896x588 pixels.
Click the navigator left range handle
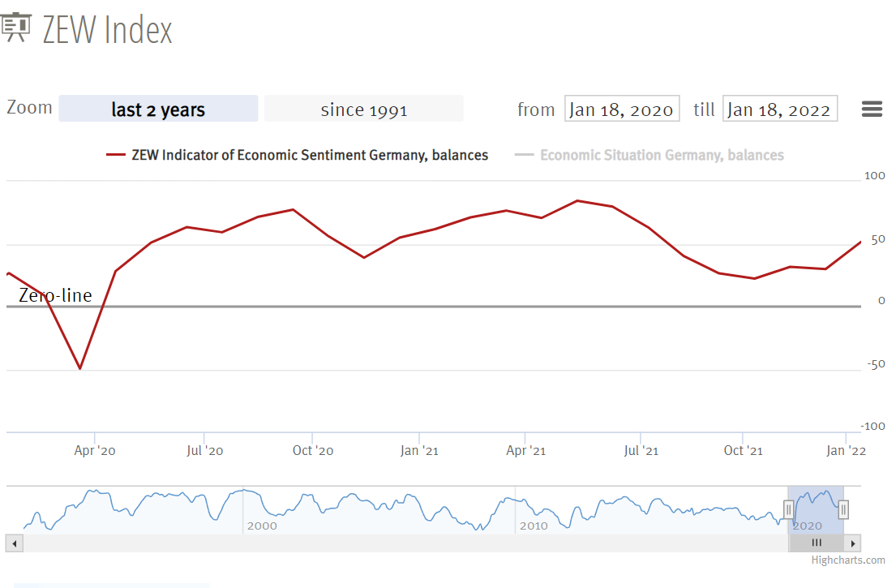click(788, 509)
